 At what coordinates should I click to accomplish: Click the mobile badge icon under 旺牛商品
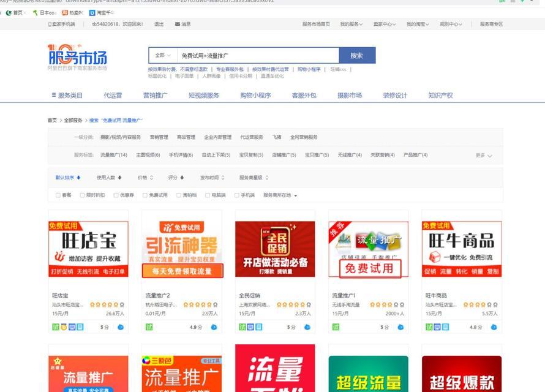[445, 327]
